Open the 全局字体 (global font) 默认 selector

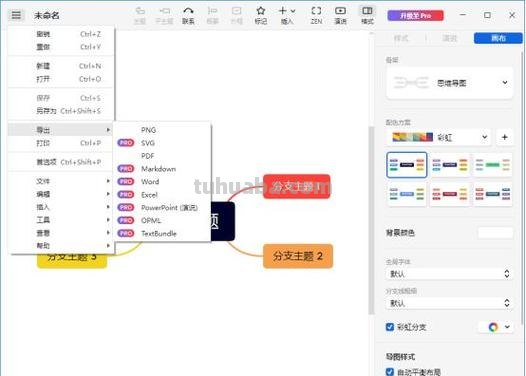point(450,274)
